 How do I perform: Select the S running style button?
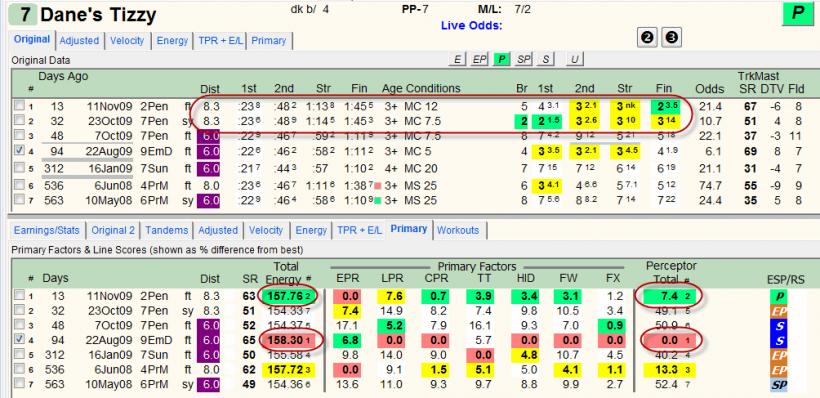[x=545, y=60]
